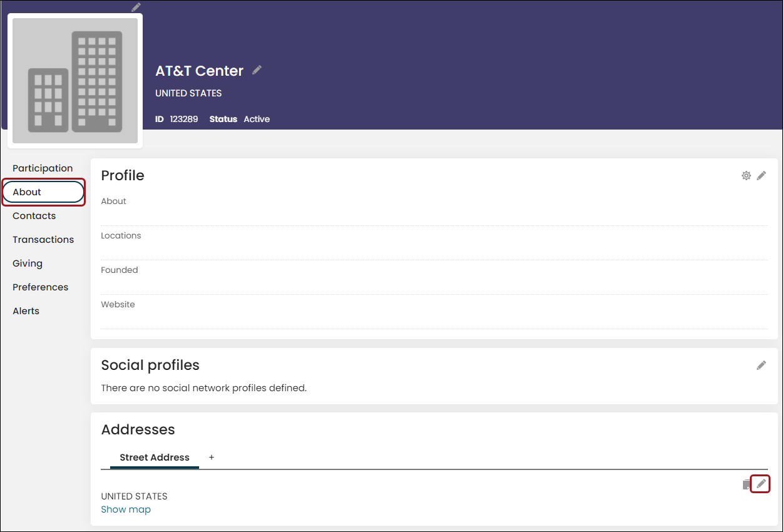Edit the AT&T Center name with its pencil icon

(x=257, y=70)
